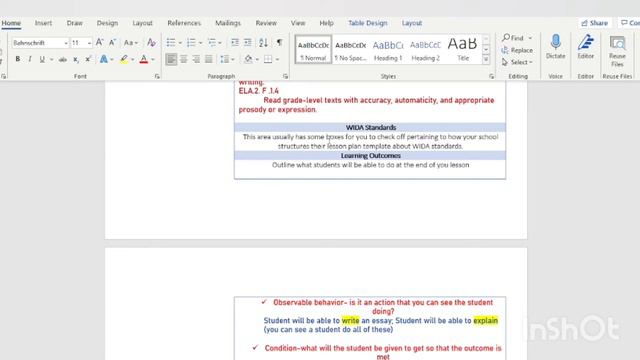Viewport: 640px width, 360px height.
Task: Start Dictate voice input
Action: (x=556, y=47)
